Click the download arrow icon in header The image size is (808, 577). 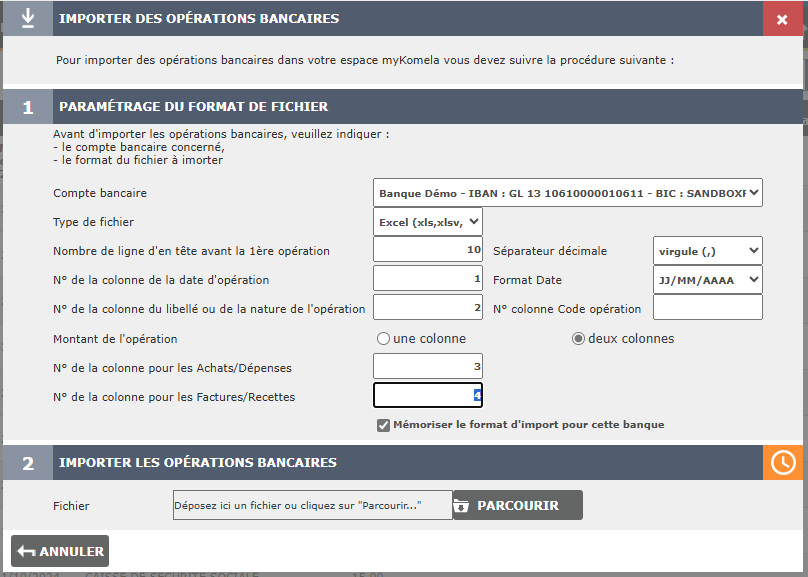[28, 19]
